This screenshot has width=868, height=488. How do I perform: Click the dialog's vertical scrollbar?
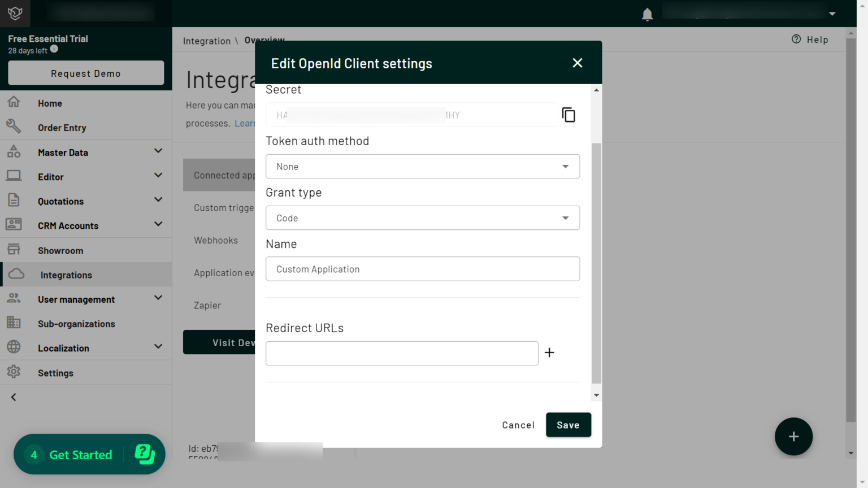click(596, 263)
